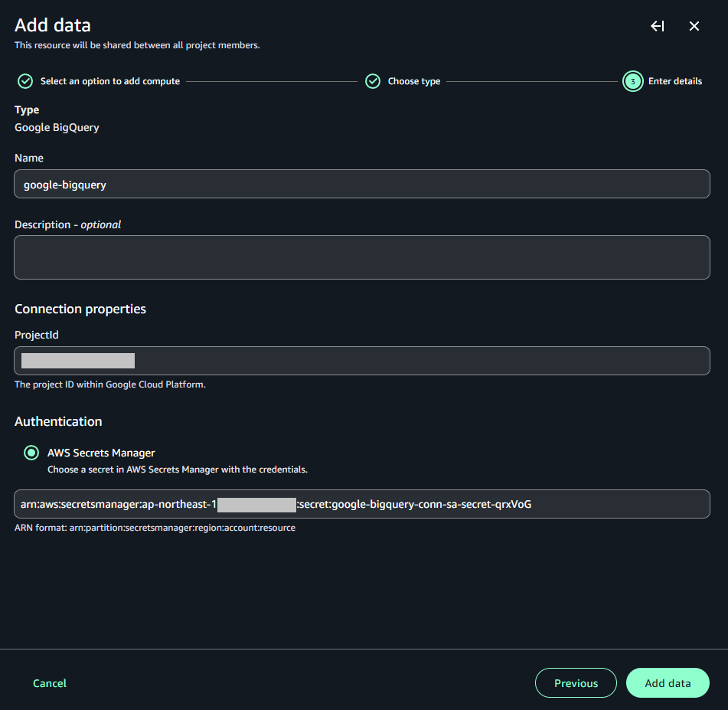Click 'Choose a secret in AWS Secrets Manager' description
This screenshot has width=728, height=710.
click(178, 470)
